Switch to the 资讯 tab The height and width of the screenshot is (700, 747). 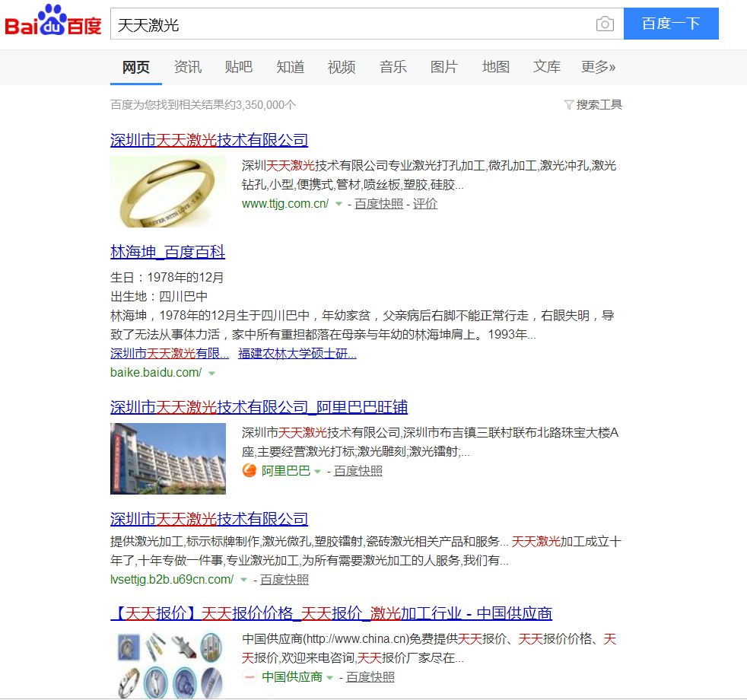(188, 67)
